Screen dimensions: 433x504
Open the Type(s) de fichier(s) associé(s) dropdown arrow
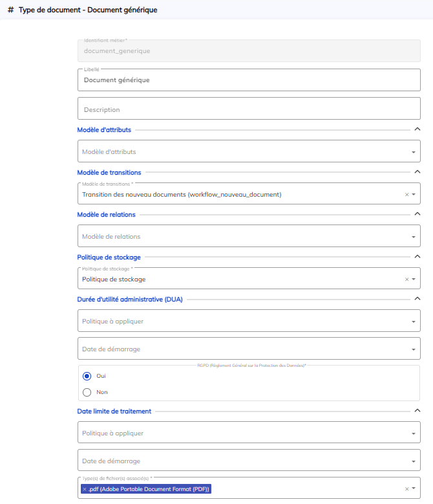414,489
